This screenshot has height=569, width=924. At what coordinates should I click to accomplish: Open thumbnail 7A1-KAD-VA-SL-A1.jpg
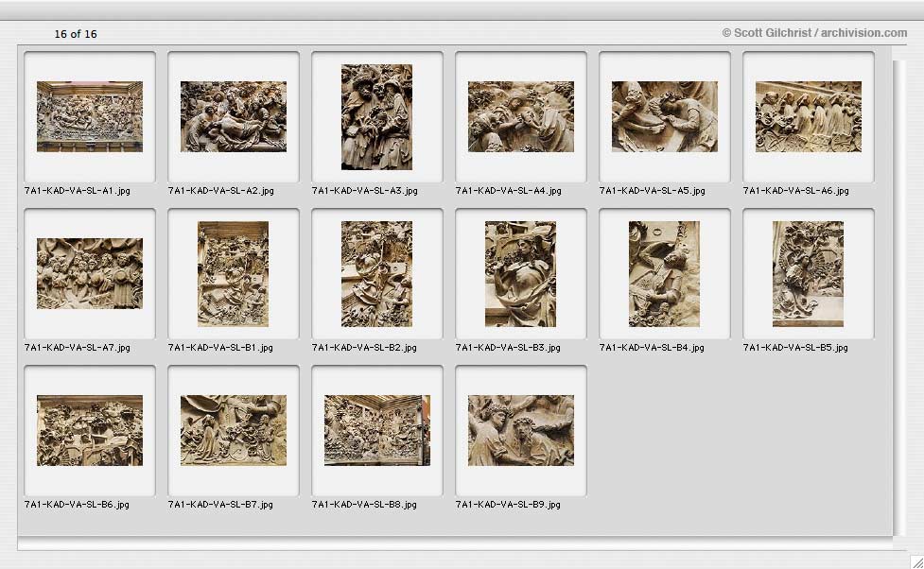click(x=90, y=116)
